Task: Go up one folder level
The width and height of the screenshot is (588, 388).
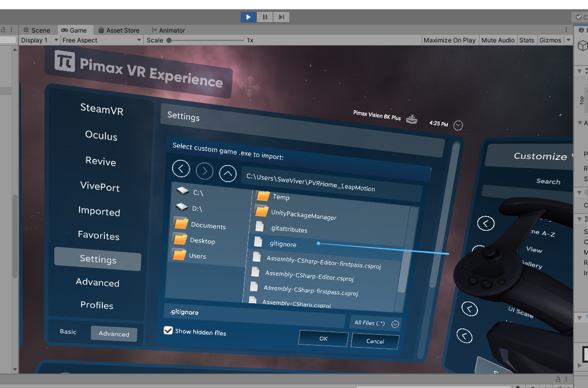Action: coord(228,173)
